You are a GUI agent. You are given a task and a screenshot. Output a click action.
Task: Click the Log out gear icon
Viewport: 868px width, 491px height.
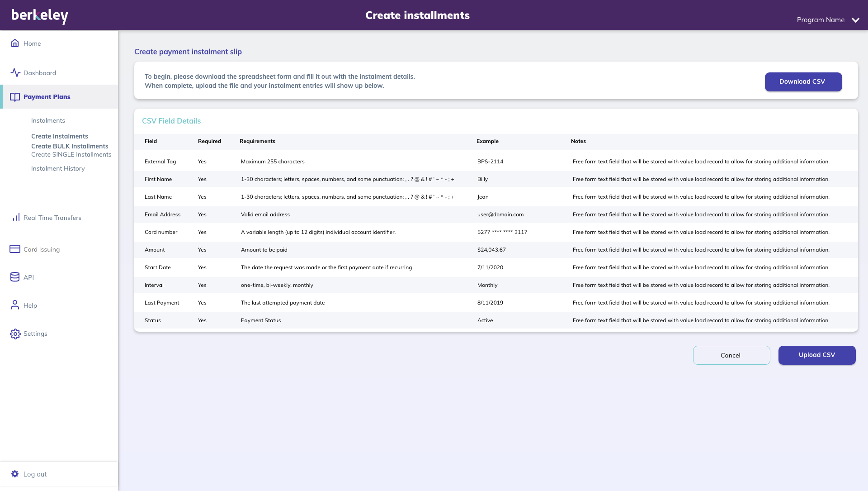coord(15,474)
